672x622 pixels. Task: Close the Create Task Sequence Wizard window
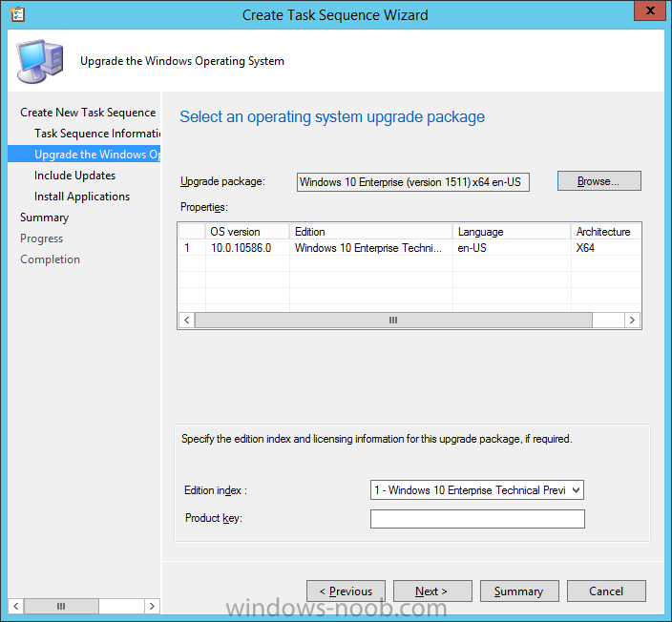click(x=649, y=10)
